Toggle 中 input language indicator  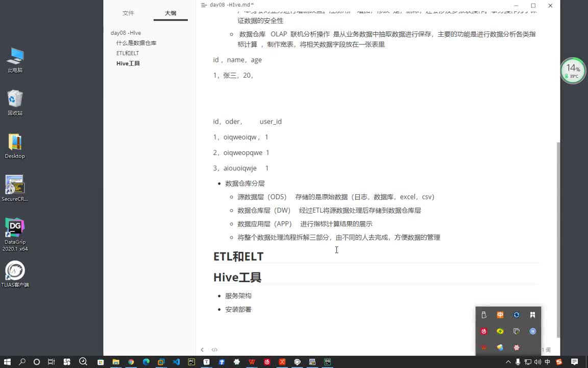click(547, 362)
